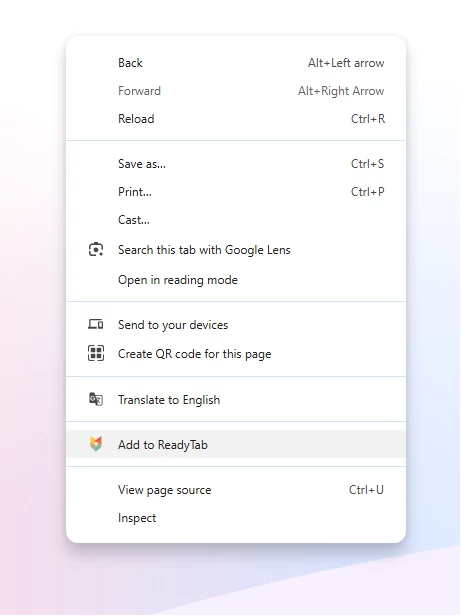The width and height of the screenshot is (461, 616).
Task: Click the Ctrl+R shortcut label
Action: click(367, 119)
